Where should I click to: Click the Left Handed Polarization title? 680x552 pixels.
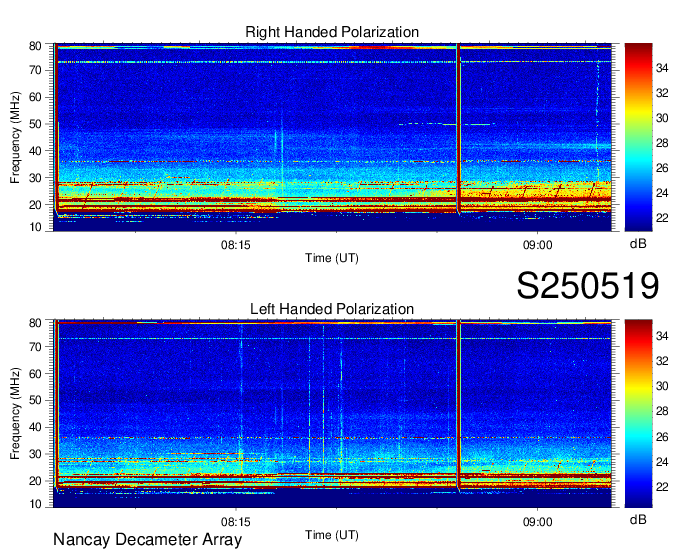coord(332,309)
